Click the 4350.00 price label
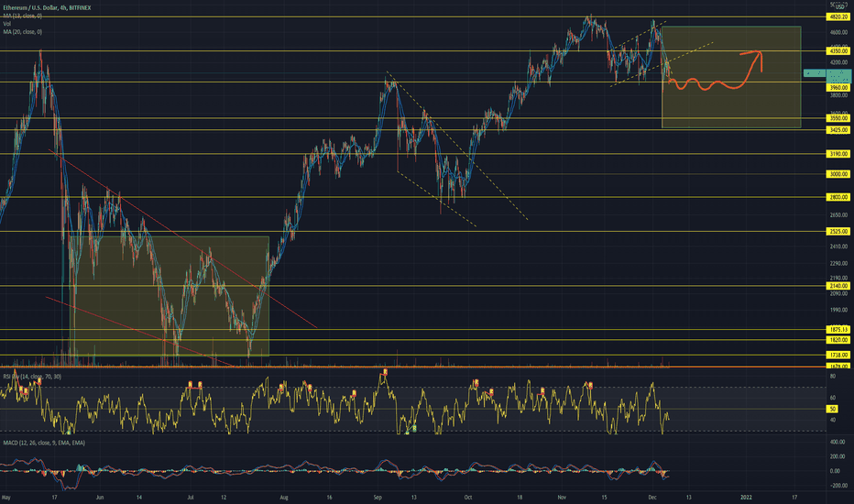 (x=838, y=50)
